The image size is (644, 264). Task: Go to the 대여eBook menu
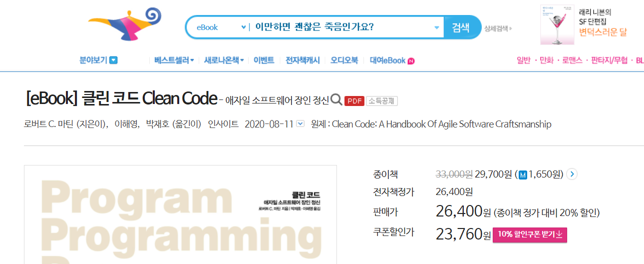click(387, 60)
